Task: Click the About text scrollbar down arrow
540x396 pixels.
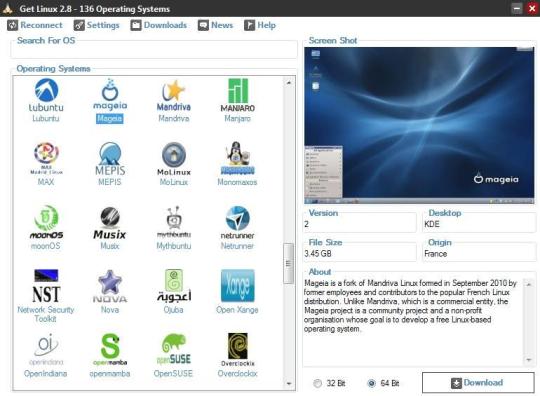Action: coord(529,359)
